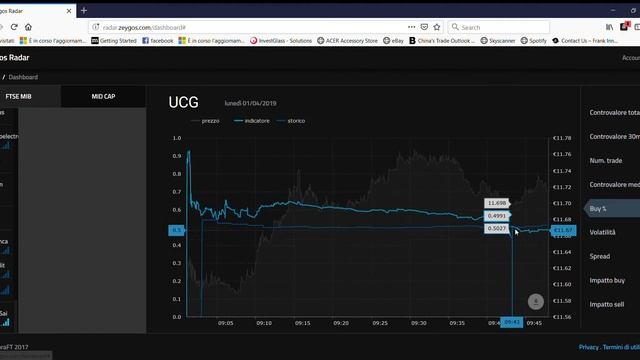Toggle the indicatore series in chart legend
Screen dimensions: 640x360
[x=251, y=121]
